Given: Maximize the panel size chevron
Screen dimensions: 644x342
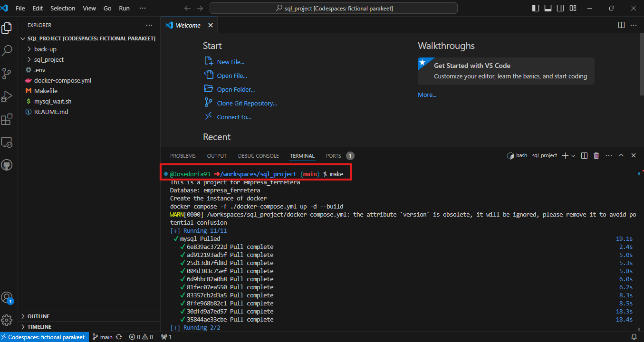Looking at the screenshot, I should [621, 155].
